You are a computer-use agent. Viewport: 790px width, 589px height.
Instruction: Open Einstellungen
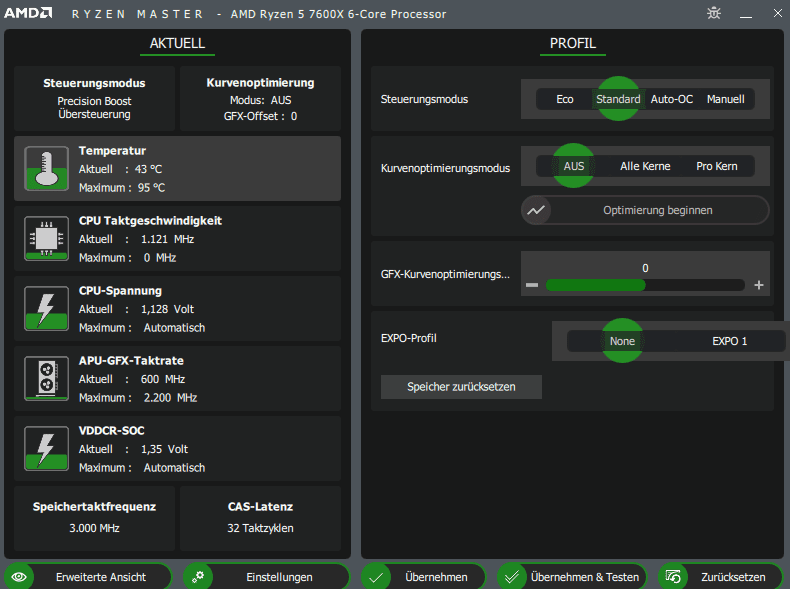tap(266, 577)
